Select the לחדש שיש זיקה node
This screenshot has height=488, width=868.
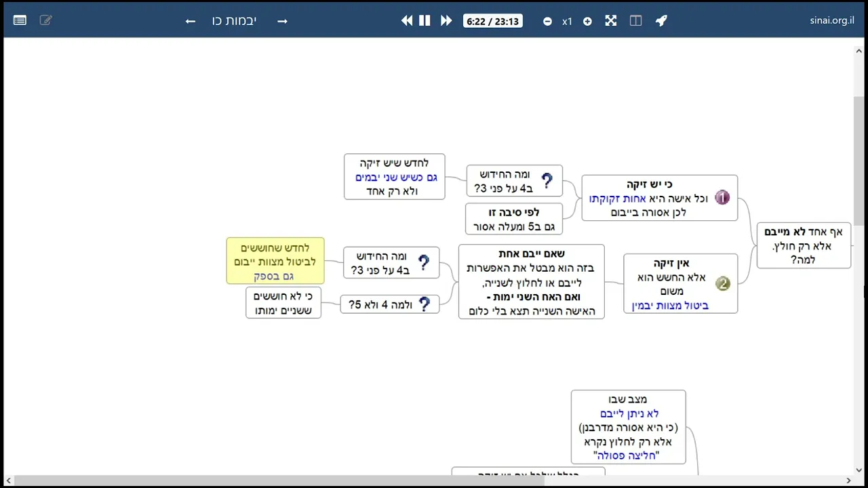click(x=395, y=177)
